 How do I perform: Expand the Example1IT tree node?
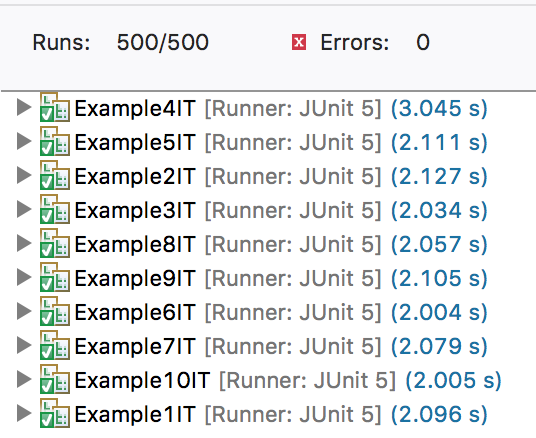click(24, 413)
